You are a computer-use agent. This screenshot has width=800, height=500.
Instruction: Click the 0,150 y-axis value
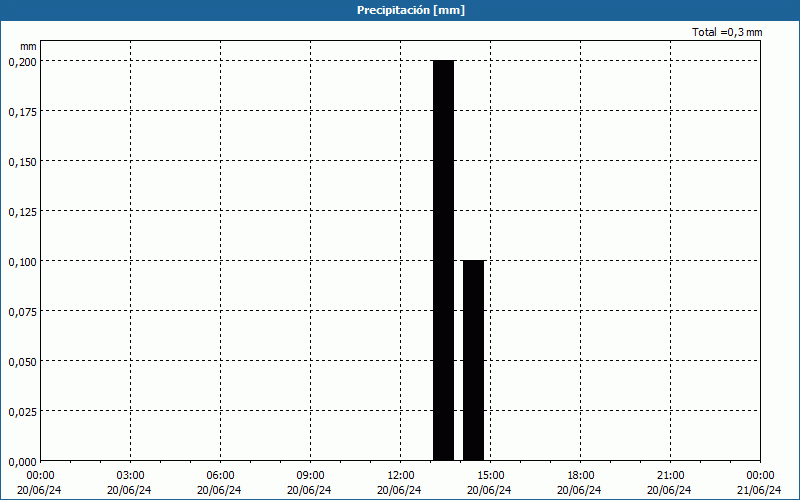22,162
